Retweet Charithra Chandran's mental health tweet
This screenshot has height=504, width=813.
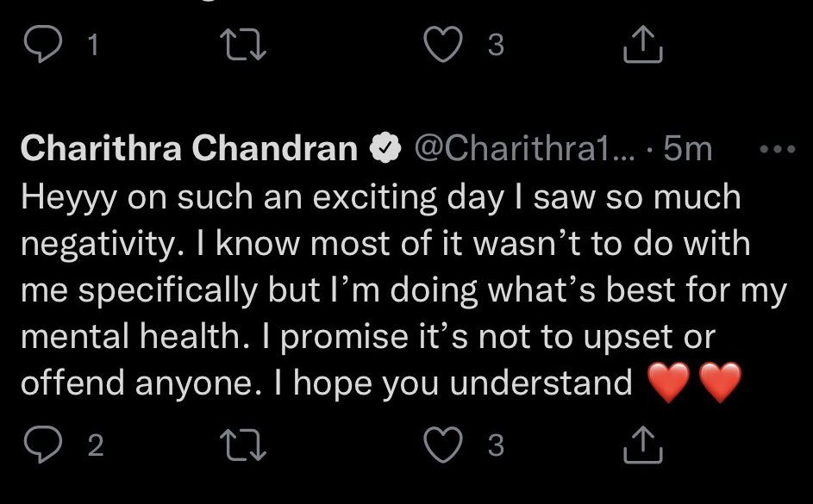(246, 445)
